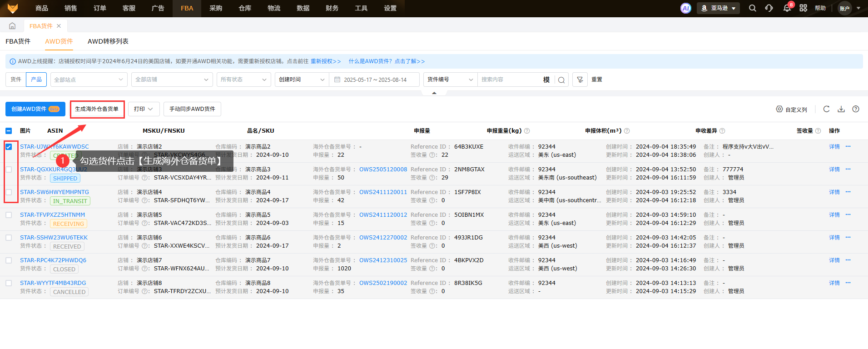Viewport: 868px width, 349px height.
Task: Open the AI assistant icon
Action: tap(685, 8)
